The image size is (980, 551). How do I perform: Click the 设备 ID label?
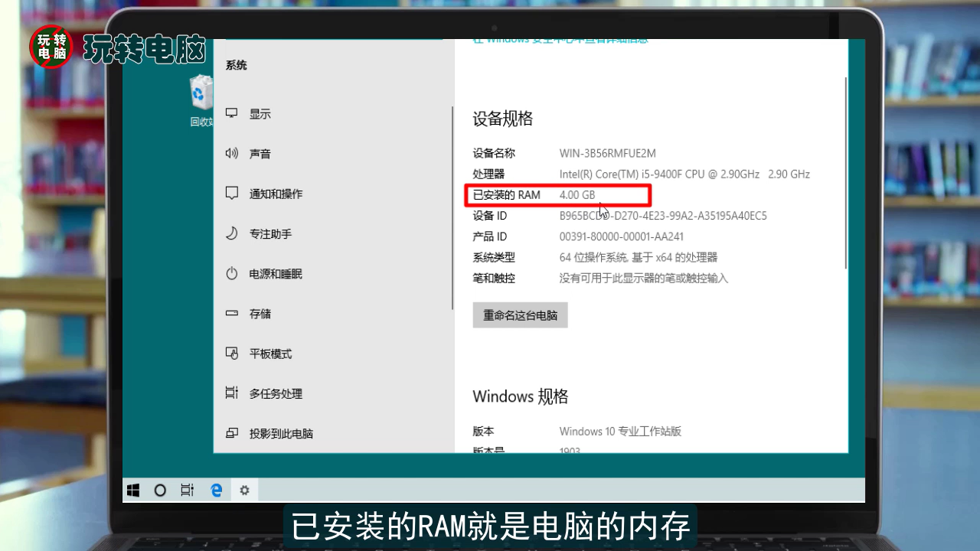pos(490,216)
